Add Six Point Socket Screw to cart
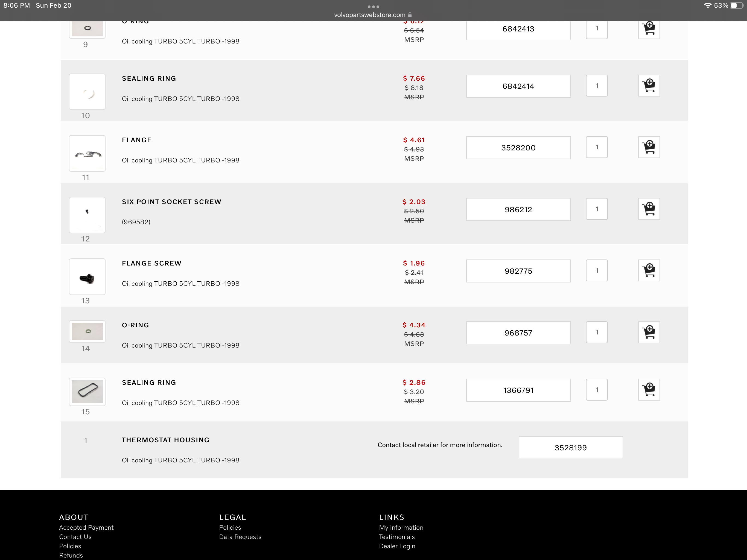 648,209
